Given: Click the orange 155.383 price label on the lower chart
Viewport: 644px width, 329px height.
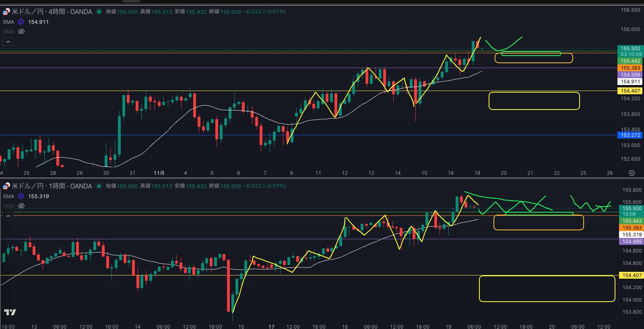Looking at the screenshot, I should 632,228.
